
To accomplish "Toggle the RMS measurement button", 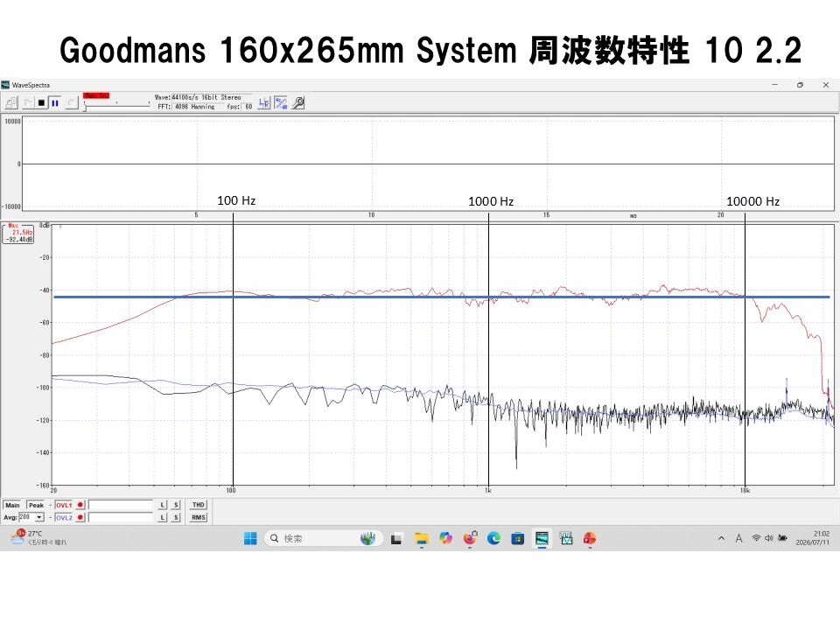I will [199, 517].
